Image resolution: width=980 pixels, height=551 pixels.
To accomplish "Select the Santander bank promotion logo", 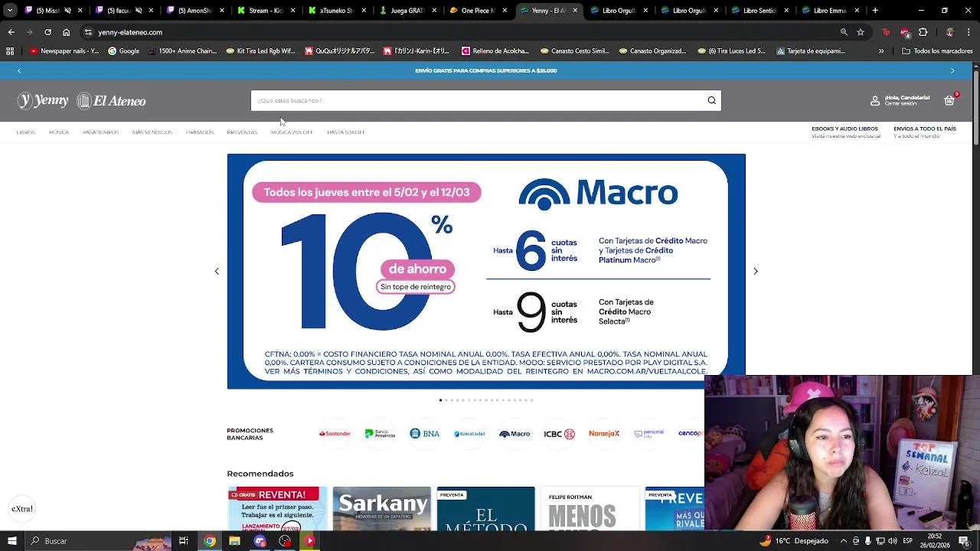I will 335,433.
